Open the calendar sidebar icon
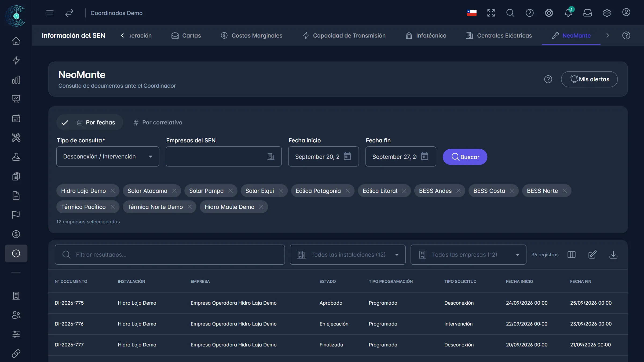This screenshot has width=644, height=362. point(16,118)
